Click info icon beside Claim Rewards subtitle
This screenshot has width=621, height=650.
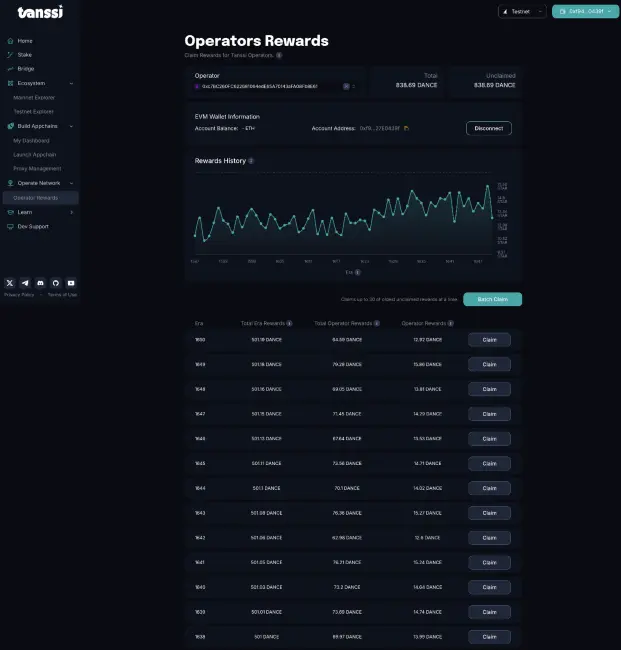pos(279,55)
